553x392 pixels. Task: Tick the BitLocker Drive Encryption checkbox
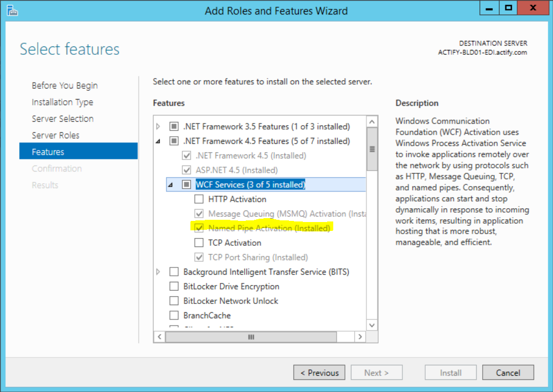(174, 286)
